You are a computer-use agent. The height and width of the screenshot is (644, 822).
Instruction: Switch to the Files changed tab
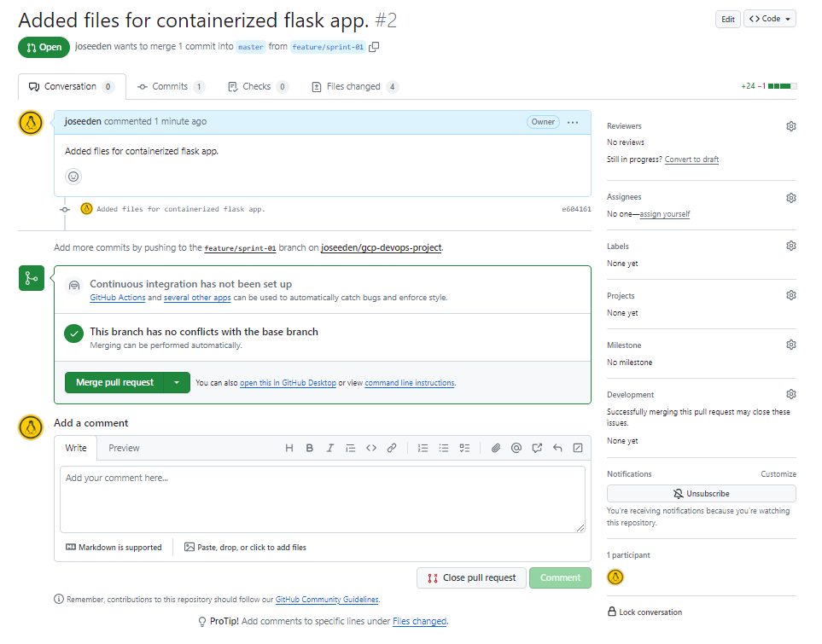pos(355,86)
